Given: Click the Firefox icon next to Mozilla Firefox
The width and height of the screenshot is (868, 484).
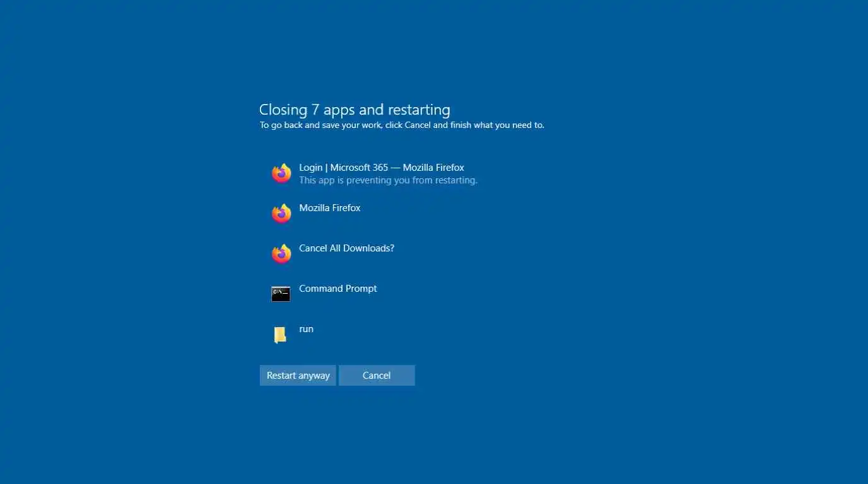Looking at the screenshot, I should (281, 214).
